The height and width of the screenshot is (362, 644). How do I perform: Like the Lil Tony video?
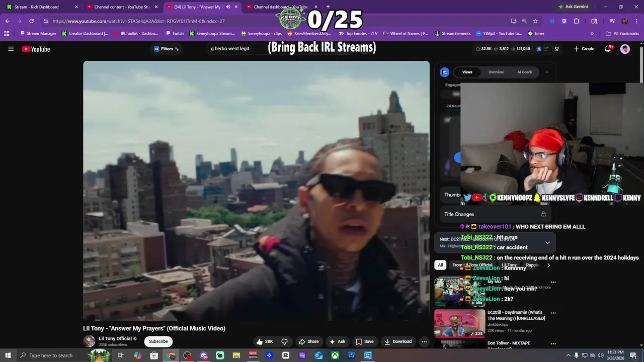tap(264, 341)
